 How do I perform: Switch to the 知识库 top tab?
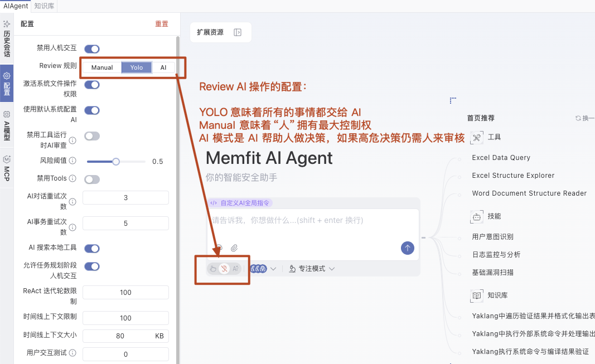pyautogui.click(x=44, y=6)
